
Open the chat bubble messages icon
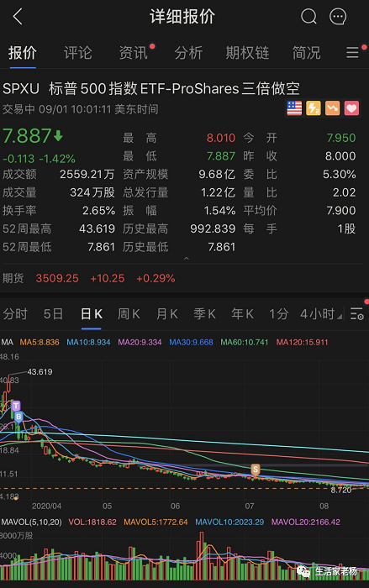(338, 17)
